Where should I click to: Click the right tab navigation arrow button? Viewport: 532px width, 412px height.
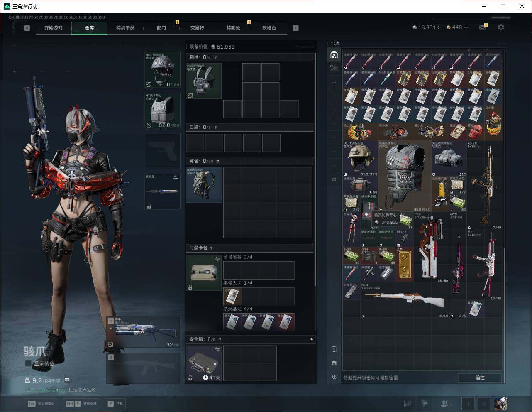(x=296, y=28)
